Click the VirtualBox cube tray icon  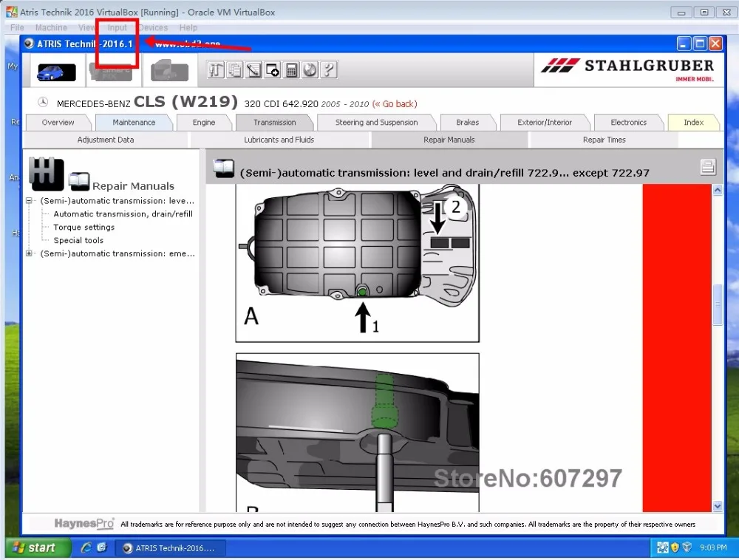point(687,547)
